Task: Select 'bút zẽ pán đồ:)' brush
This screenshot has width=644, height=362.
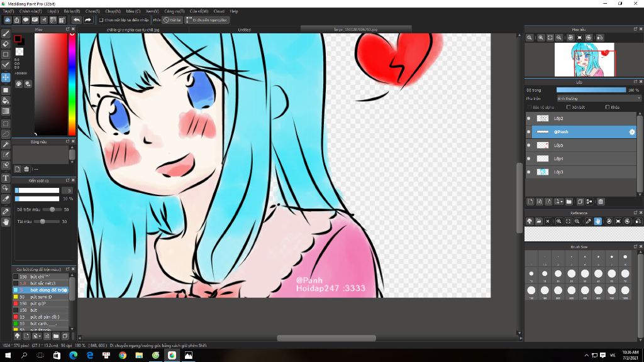Action: 41,317
